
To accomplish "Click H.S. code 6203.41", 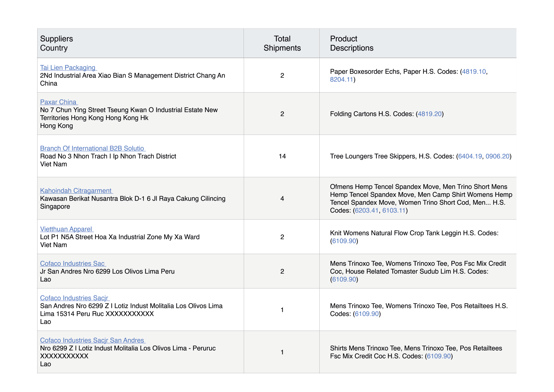I will 367,211.
